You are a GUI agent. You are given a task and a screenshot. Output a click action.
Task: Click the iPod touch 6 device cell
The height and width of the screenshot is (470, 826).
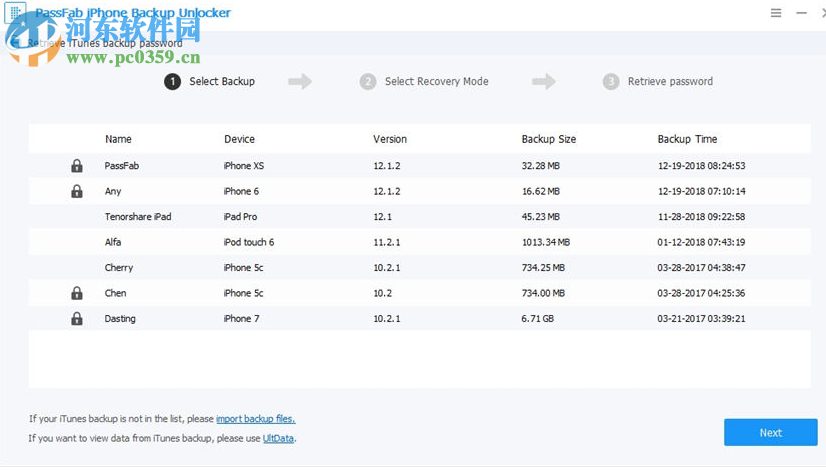249,242
